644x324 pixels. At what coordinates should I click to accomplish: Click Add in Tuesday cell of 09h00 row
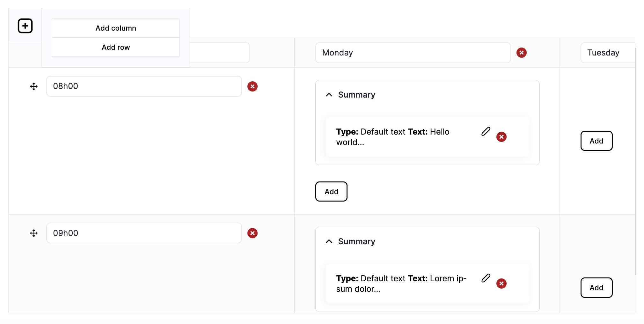tap(596, 287)
